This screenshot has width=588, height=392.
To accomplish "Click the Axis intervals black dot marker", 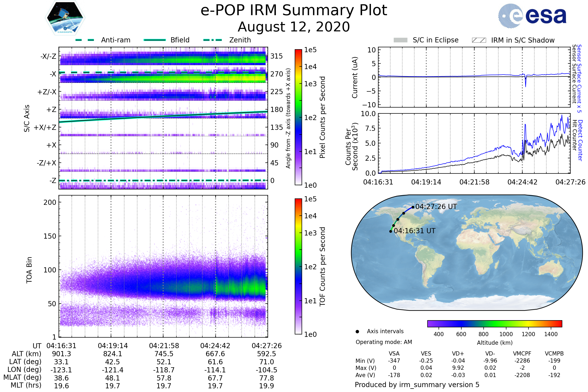I will (x=357, y=332).
